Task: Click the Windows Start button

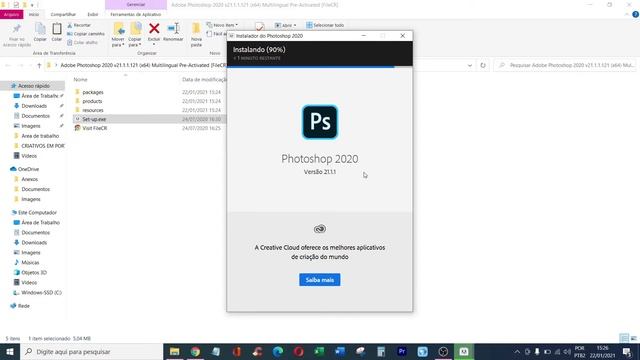Action: 10,351
